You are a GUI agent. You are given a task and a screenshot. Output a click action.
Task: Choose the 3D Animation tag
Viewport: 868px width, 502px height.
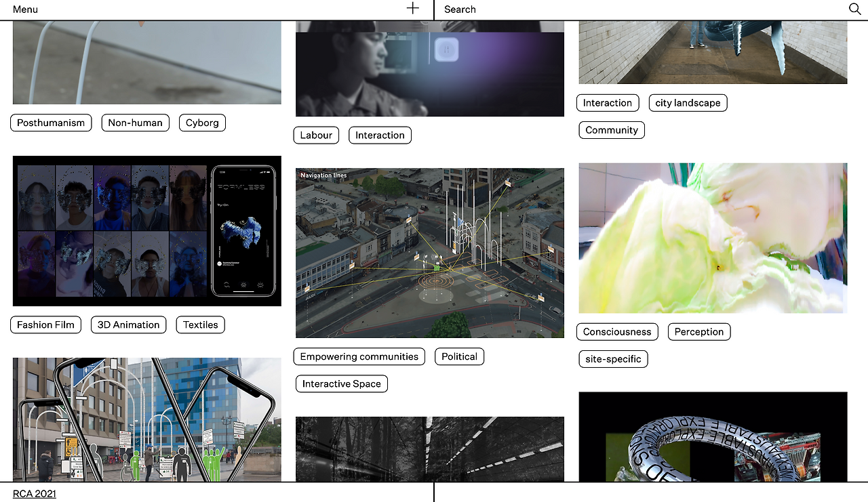(129, 325)
